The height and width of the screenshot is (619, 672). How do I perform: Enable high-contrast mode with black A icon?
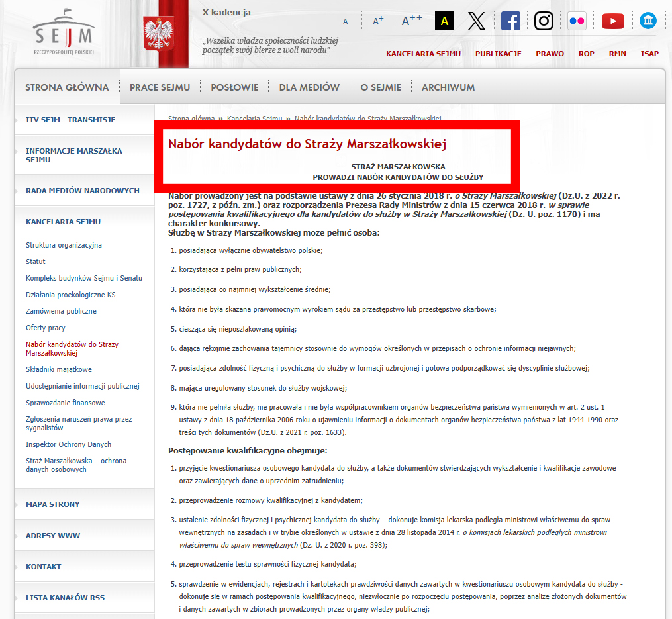444,21
